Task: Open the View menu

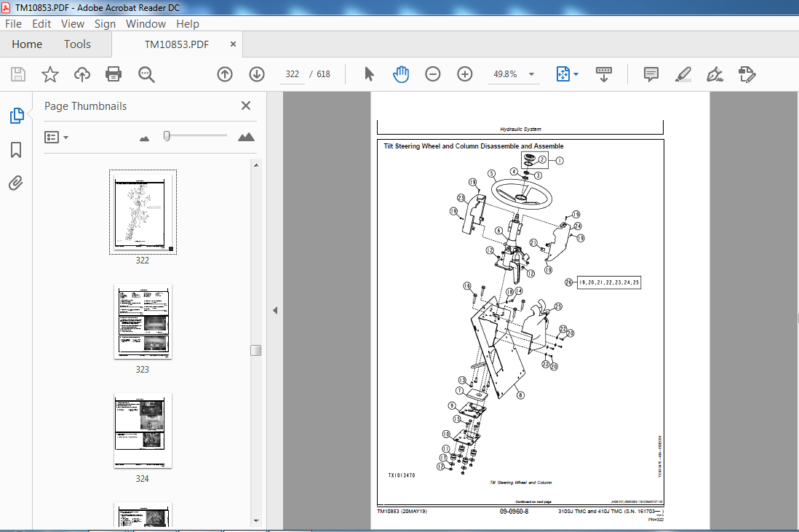Action: [x=72, y=23]
